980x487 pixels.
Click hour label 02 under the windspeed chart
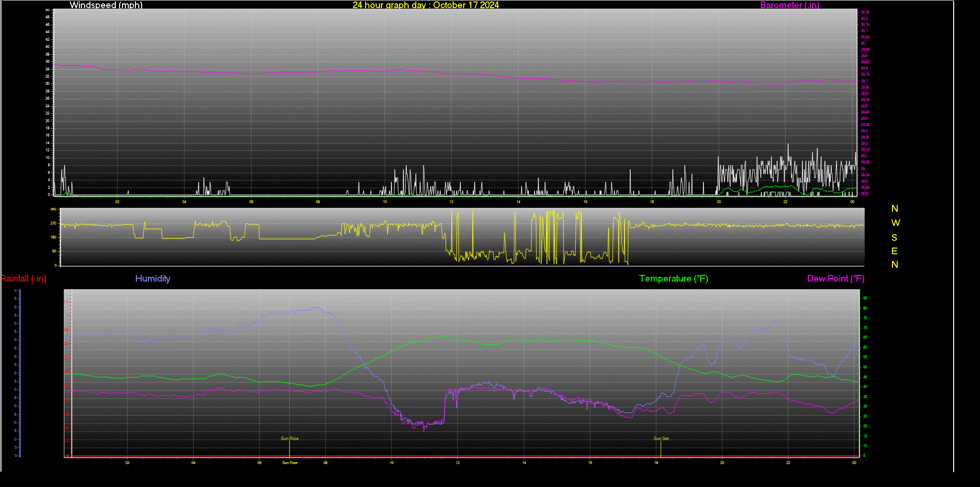[117, 202]
